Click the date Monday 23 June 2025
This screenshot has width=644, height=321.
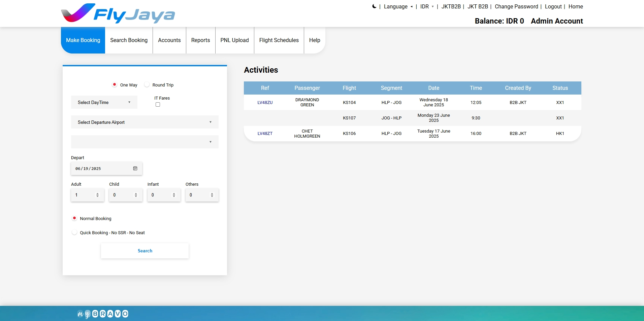click(x=434, y=118)
